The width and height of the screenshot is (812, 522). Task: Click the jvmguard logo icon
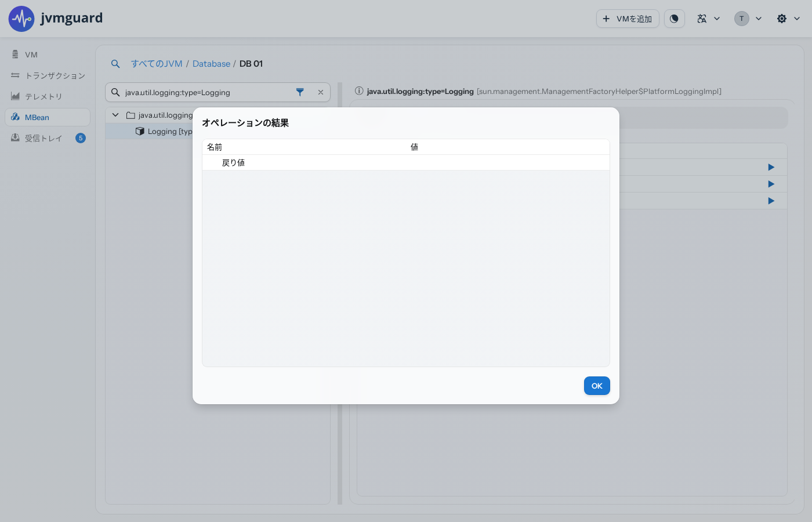tap(21, 19)
